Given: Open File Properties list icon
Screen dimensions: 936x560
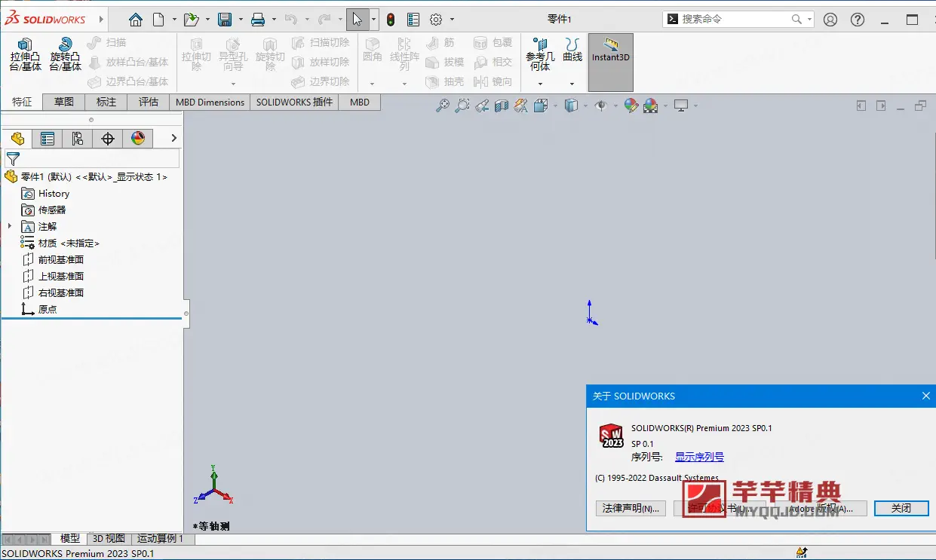Looking at the screenshot, I should point(413,20).
